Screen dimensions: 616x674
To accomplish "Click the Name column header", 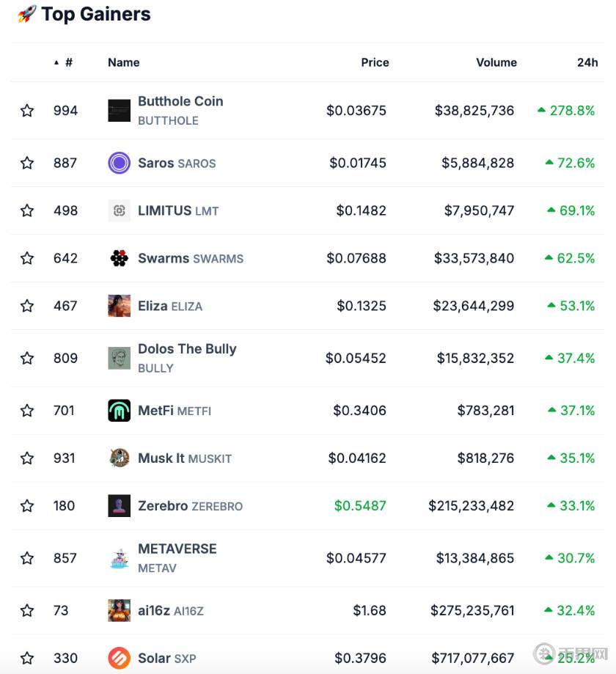I will pyautogui.click(x=123, y=62).
